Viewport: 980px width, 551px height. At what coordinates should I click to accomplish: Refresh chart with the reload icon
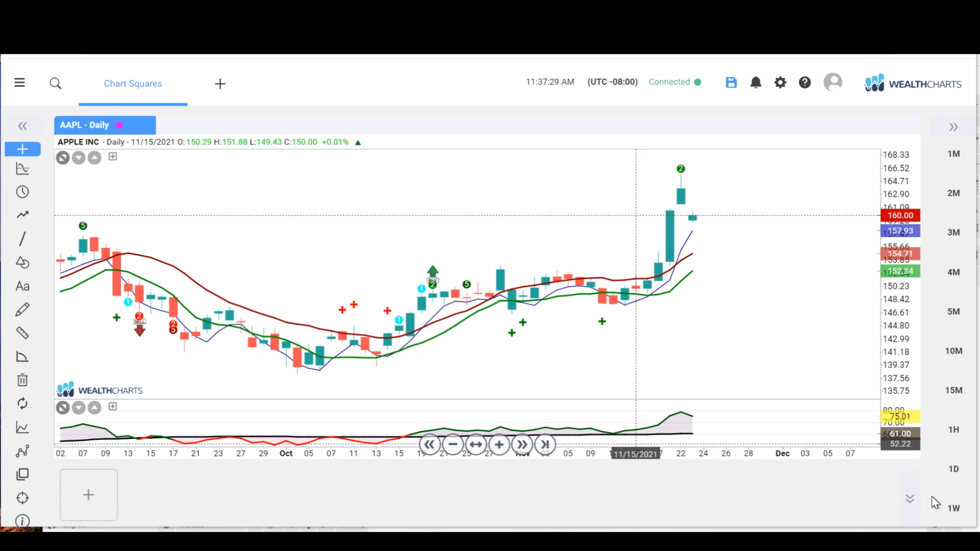pos(22,404)
